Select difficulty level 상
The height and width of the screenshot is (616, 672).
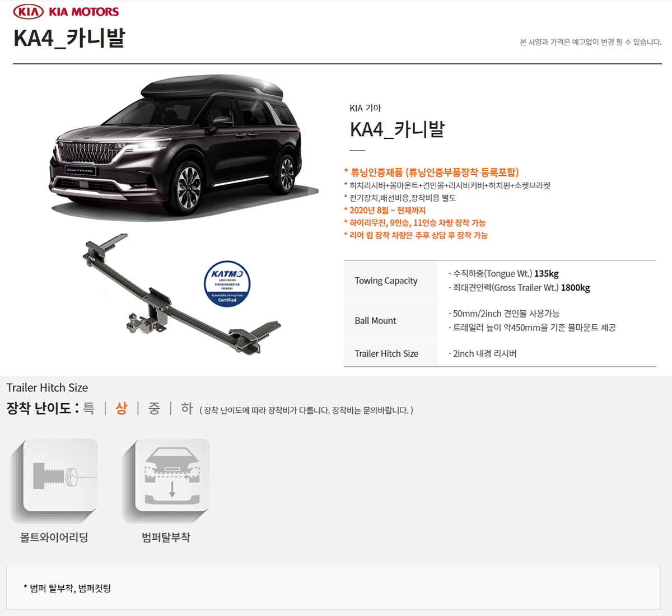tap(122, 408)
